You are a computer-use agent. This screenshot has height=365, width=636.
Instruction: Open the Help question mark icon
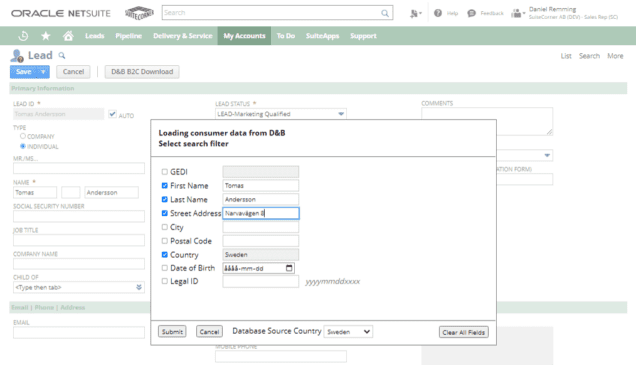(438, 13)
